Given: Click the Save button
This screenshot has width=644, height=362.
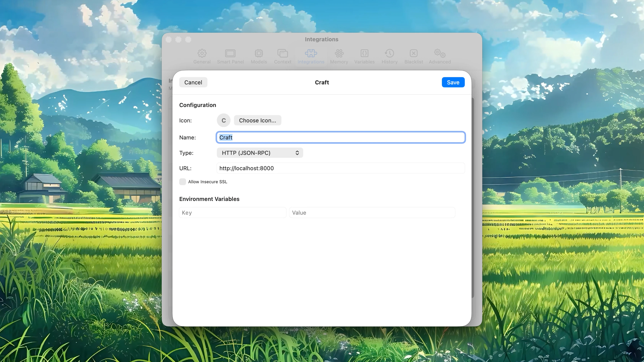Looking at the screenshot, I should coord(453,82).
